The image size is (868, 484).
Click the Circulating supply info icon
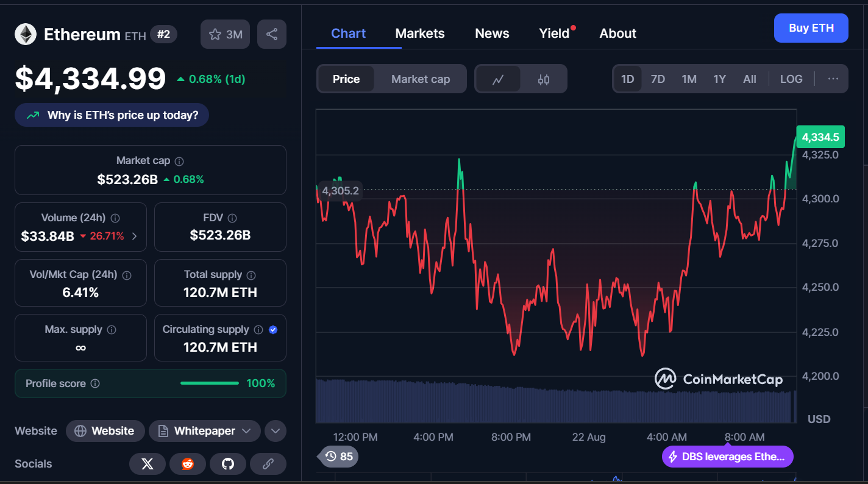(x=258, y=330)
